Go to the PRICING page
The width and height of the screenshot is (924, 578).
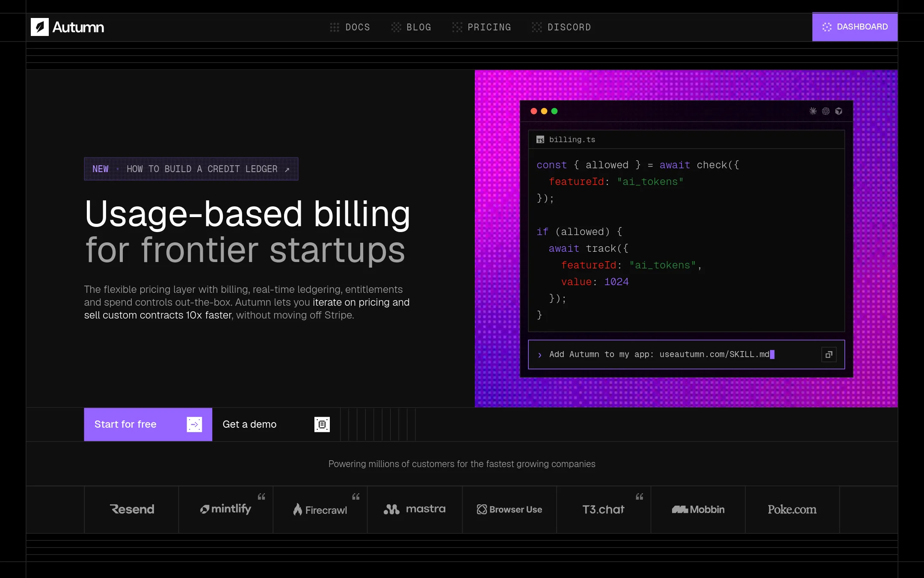tap(482, 27)
